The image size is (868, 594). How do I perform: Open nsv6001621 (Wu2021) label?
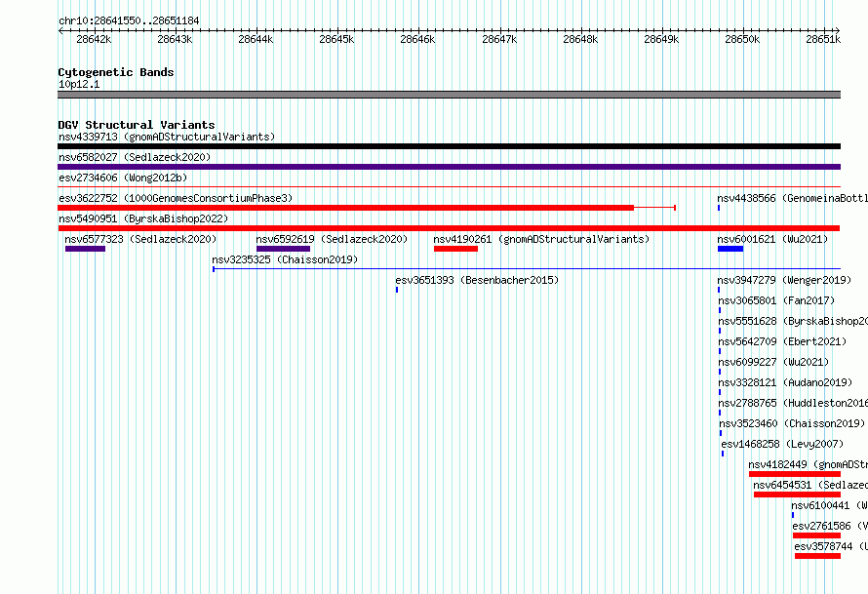772,239
